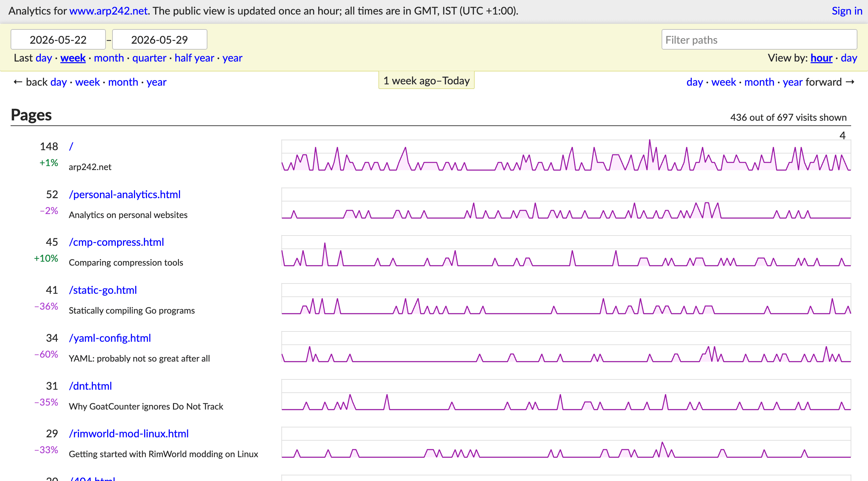Click the 148 visit count

[x=49, y=146]
